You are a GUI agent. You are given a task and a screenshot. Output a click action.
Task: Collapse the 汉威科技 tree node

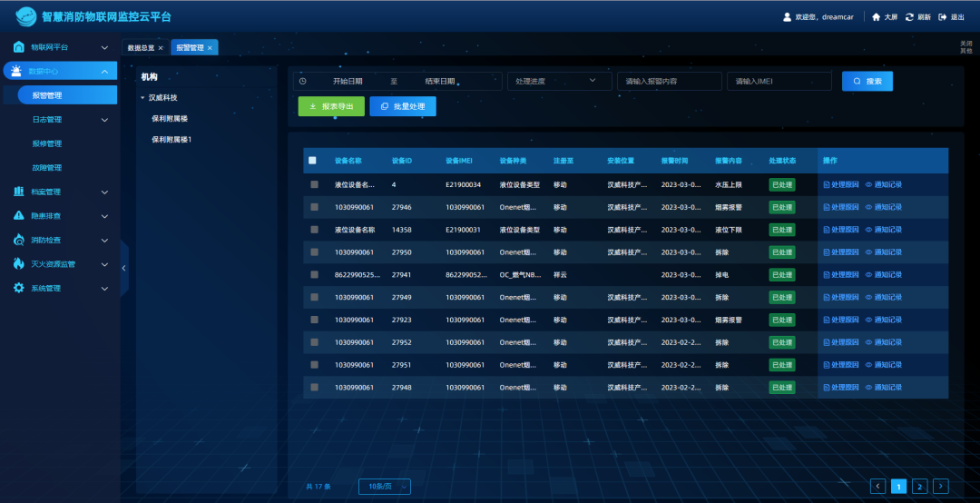(x=142, y=97)
